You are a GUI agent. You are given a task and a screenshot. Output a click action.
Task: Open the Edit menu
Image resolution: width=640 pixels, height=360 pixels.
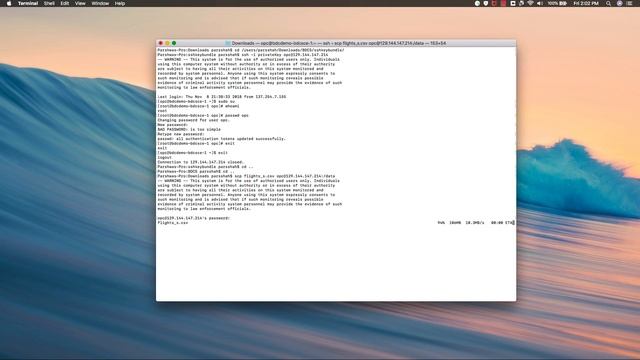click(64, 3)
